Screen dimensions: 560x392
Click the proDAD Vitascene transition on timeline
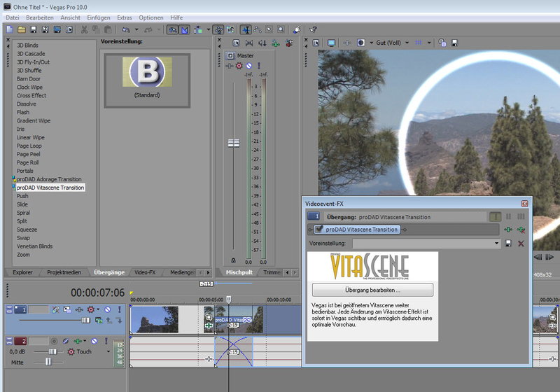click(233, 320)
